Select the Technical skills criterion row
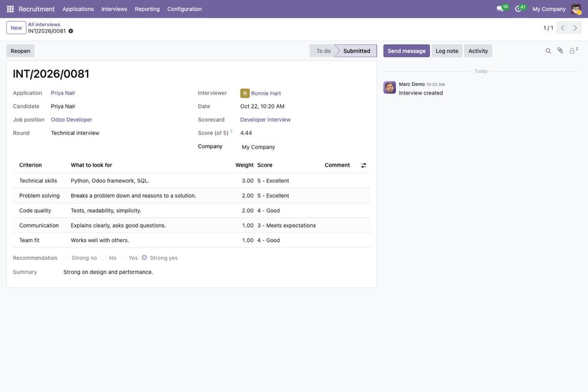The height and width of the screenshot is (392, 588). (x=192, y=181)
